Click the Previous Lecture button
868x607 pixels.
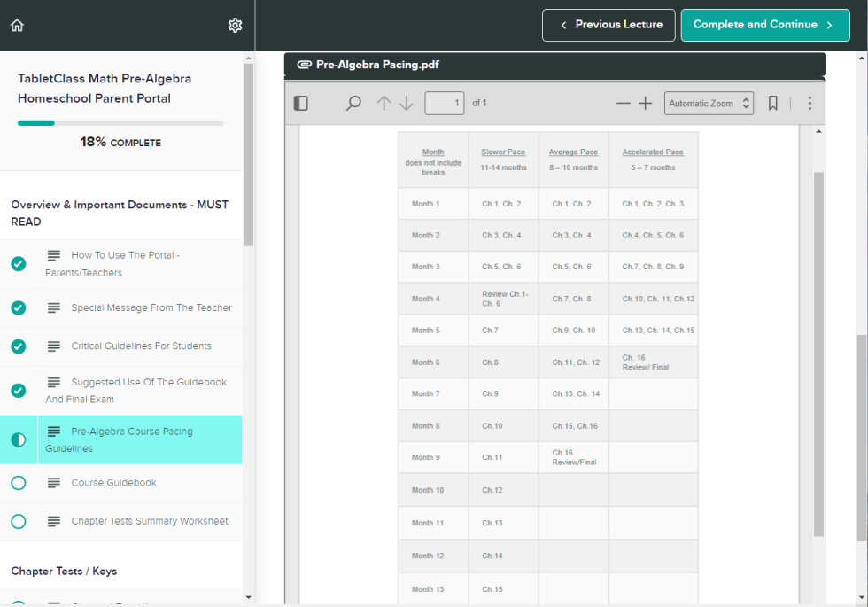click(608, 25)
